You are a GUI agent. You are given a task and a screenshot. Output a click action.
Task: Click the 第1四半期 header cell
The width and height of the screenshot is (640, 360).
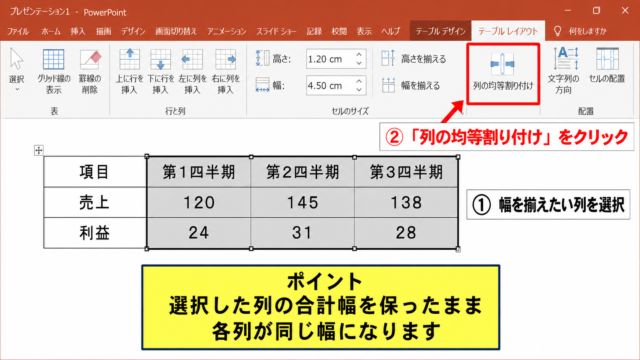click(x=199, y=172)
